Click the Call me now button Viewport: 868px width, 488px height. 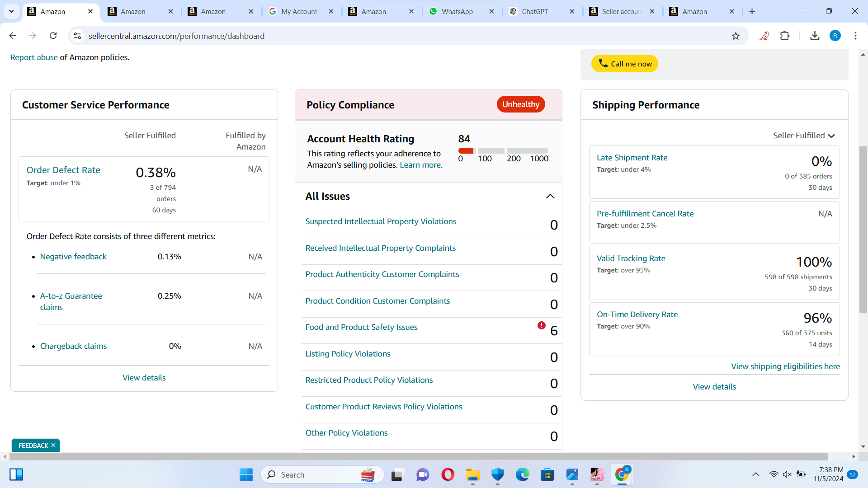(624, 64)
